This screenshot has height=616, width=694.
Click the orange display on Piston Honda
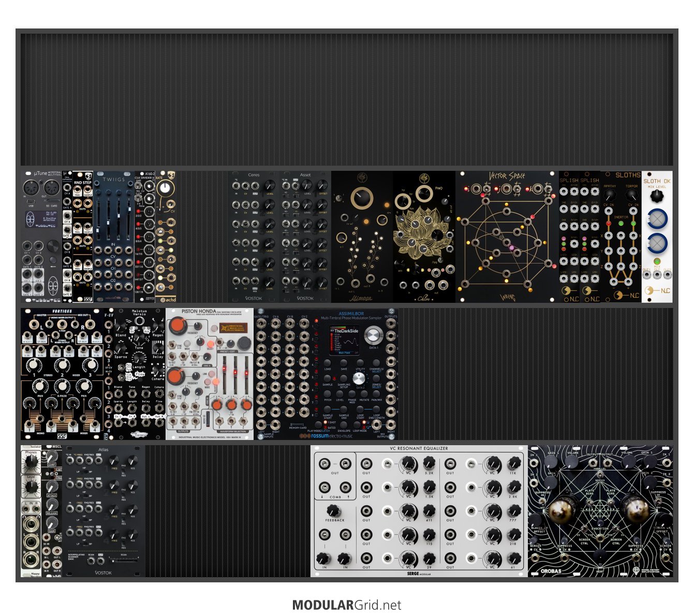(232, 329)
